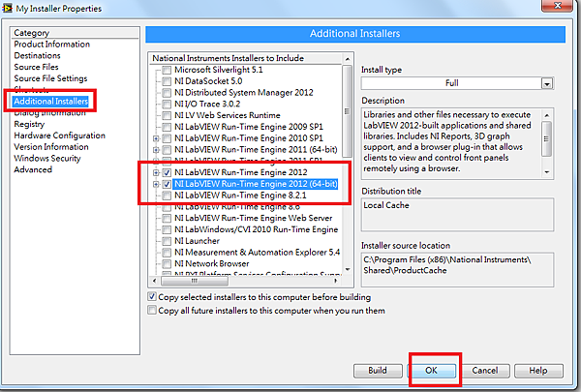Click installer list scroll left arrow
The image size is (581, 392).
coord(155,281)
